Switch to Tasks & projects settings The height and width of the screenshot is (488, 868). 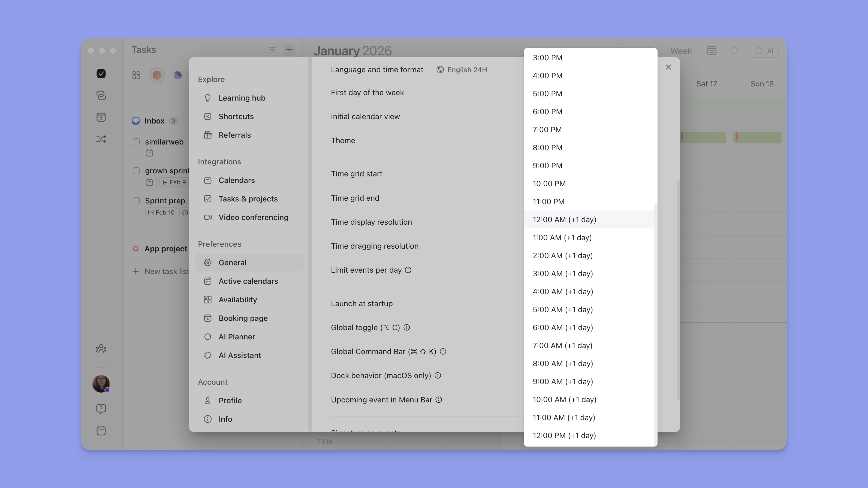(x=249, y=199)
